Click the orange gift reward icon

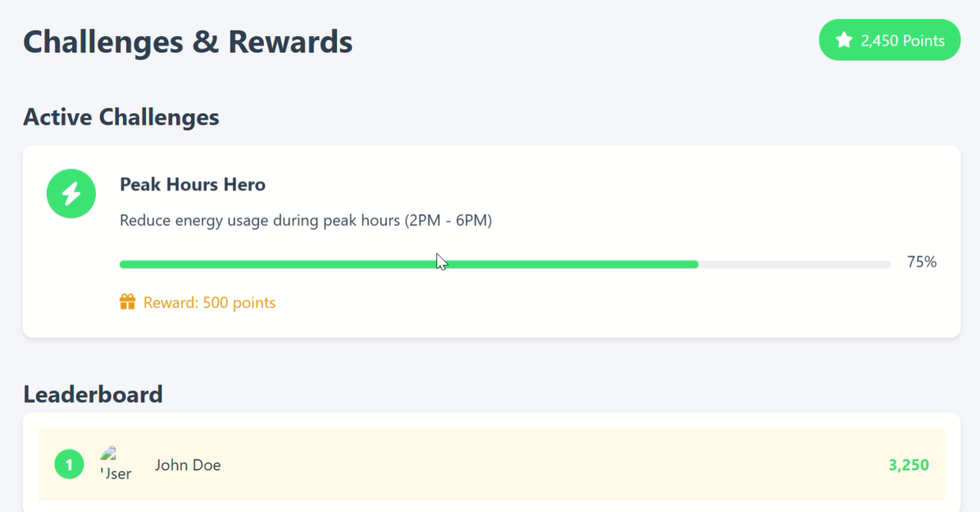pyautogui.click(x=127, y=302)
